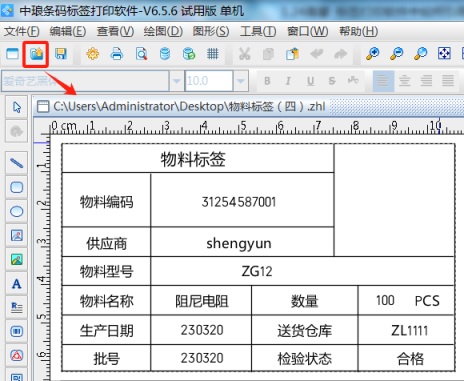Select the shengyun supplier text
The image size is (464, 381).
[x=239, y=244]
